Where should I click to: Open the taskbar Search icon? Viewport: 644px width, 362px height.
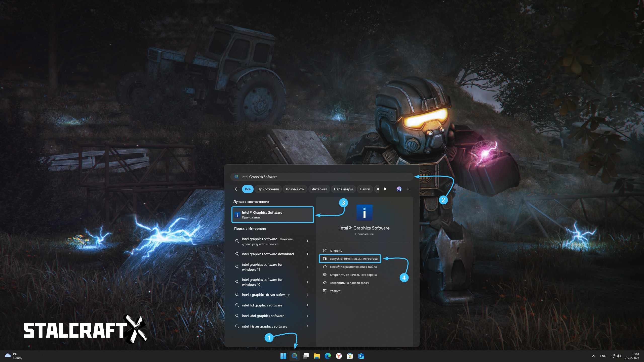[294, 356]
